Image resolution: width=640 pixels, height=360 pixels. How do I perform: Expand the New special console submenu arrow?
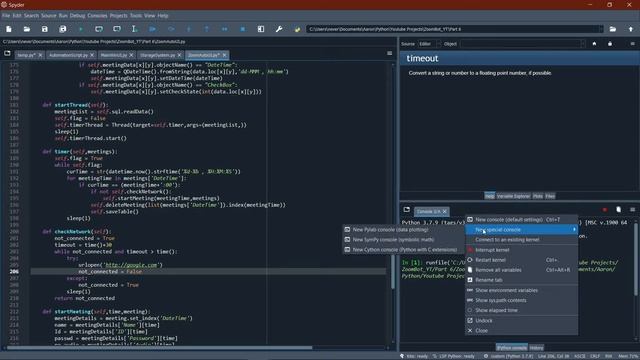[x=574, y=230]
